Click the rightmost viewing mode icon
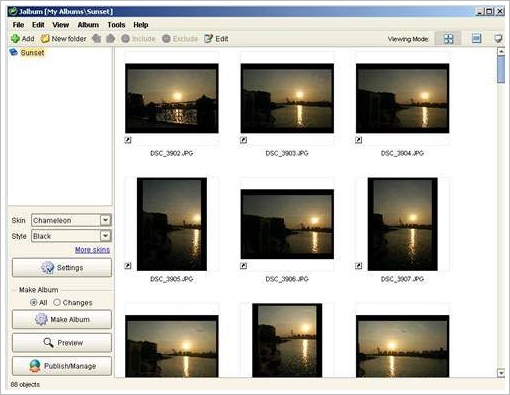Image resolution: width=510 pixels, height=395 pixels. tap(498, 39)
